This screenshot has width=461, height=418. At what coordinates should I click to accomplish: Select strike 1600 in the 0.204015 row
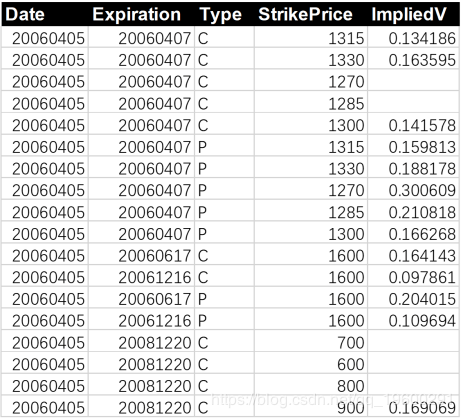346,299
